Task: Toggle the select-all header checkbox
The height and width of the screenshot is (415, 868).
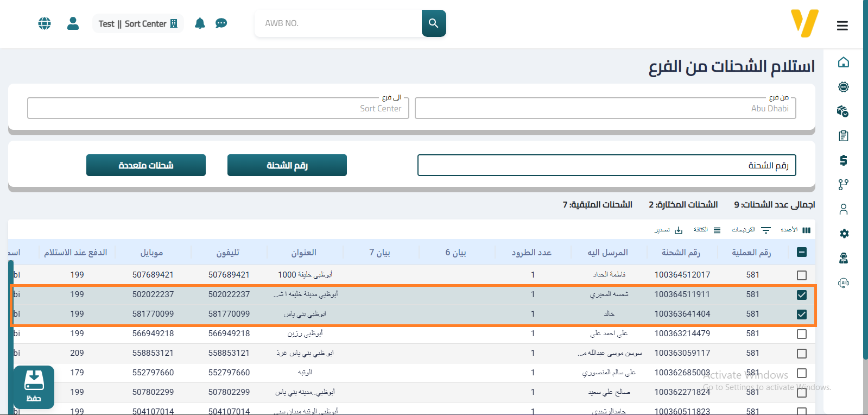Action: point(802,252)
